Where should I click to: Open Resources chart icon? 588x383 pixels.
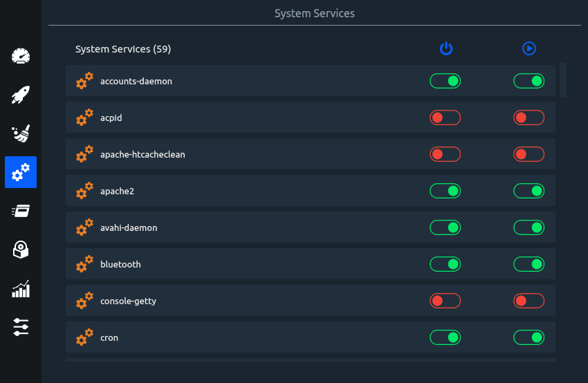coord(21,288)
